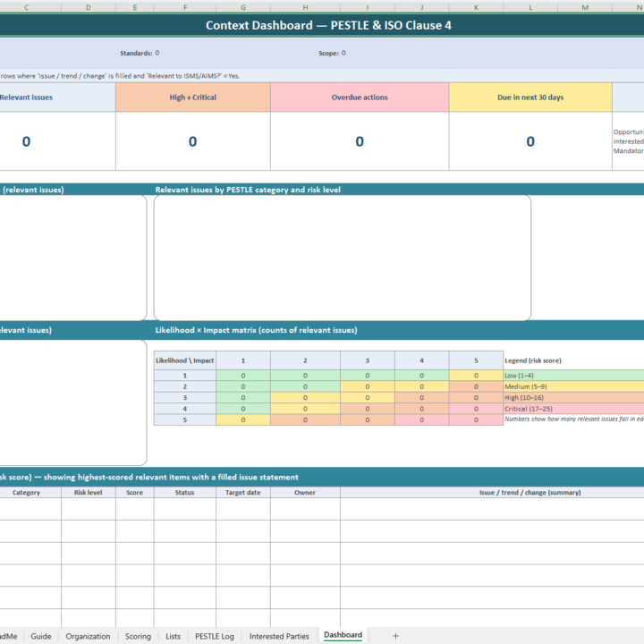
Task: Select the 'High + Critical' KPI header
Action: [x=192, y=97]
